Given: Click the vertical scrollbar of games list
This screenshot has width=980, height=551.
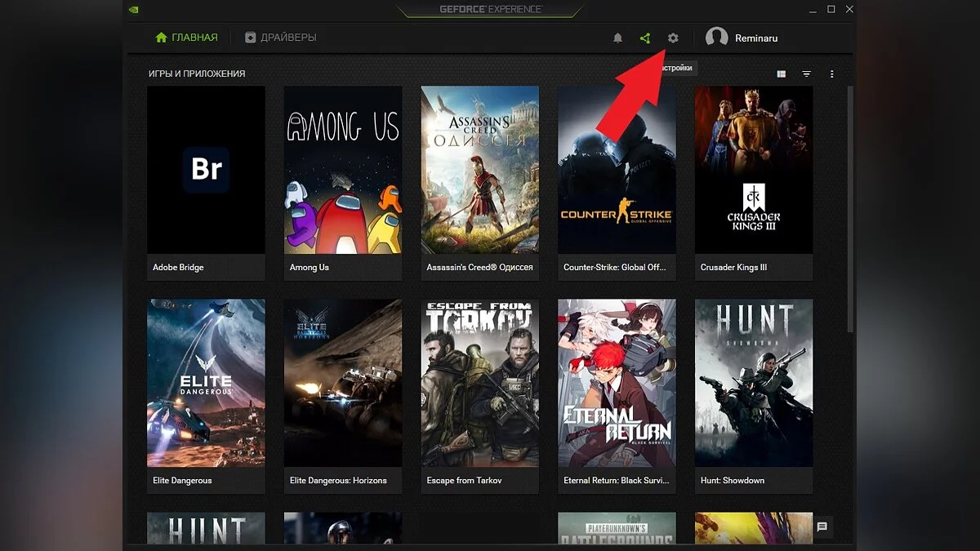Looking at the screenshot, I should coord(850,204).
